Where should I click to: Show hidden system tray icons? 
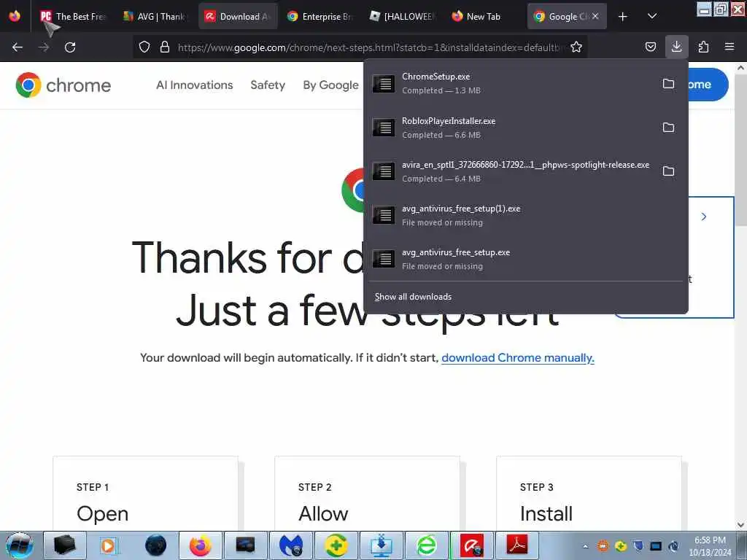click(586, 546)
